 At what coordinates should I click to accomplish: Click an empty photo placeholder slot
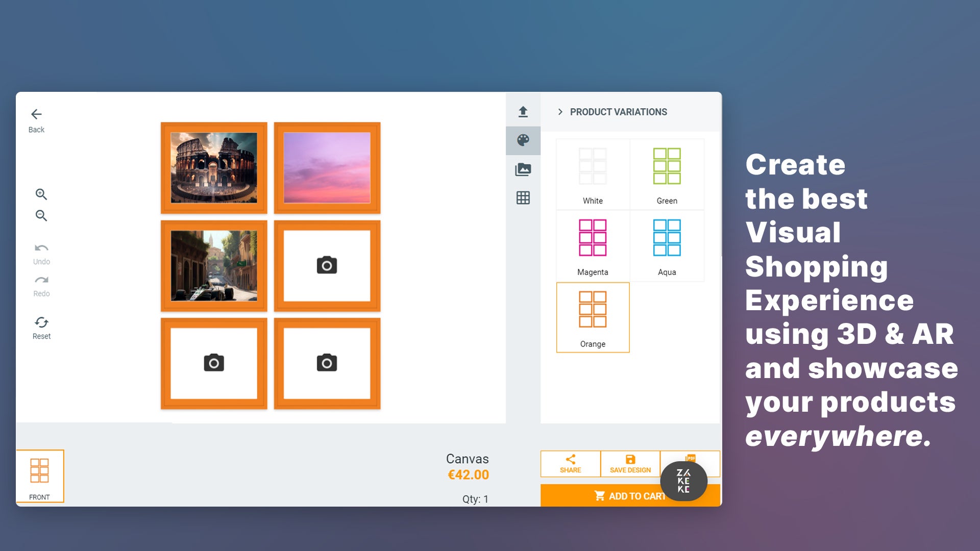tap(326, 265)
